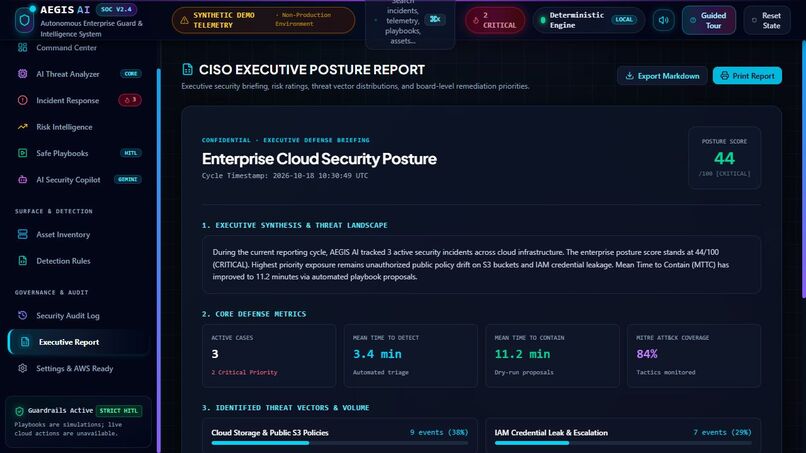Click the CORE badge on Threat Analyzer

coord(131,74)
